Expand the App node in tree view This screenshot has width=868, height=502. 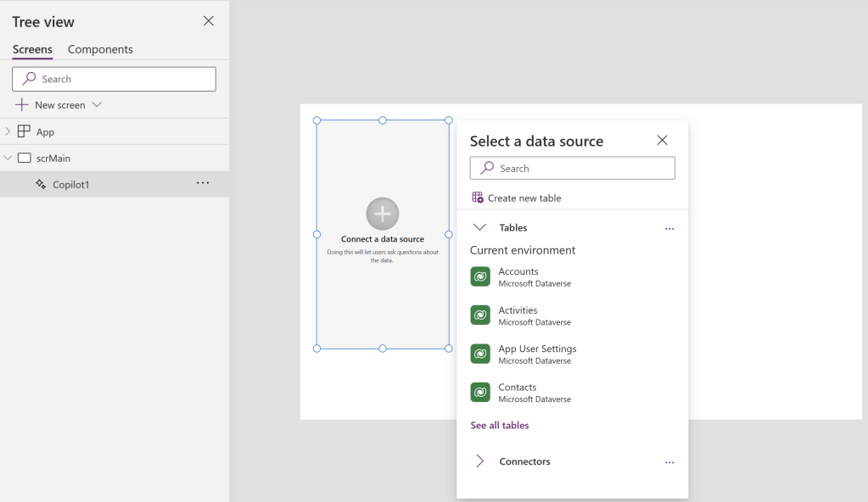tap(8, 131)
